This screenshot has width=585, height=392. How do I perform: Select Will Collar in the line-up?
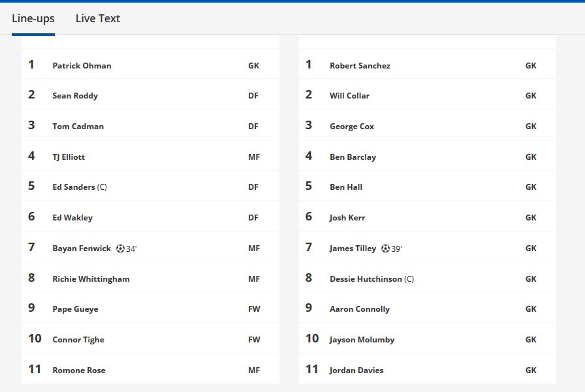click(349, 95)
